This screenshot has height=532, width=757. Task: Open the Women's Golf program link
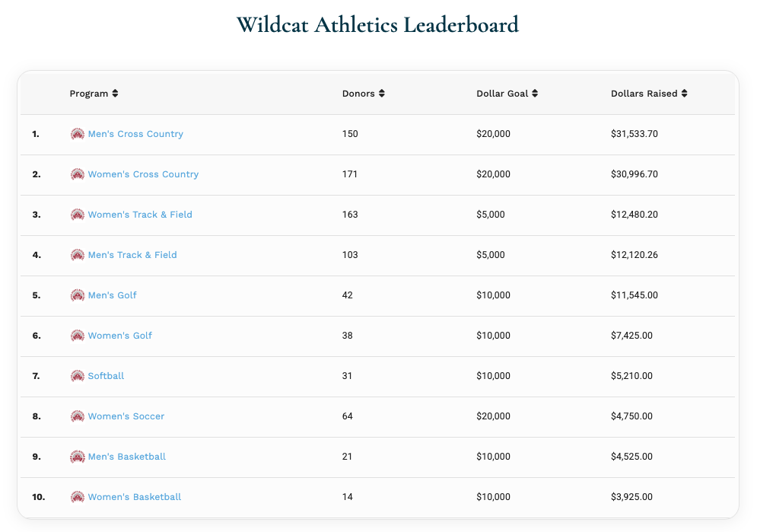(120, 336)
